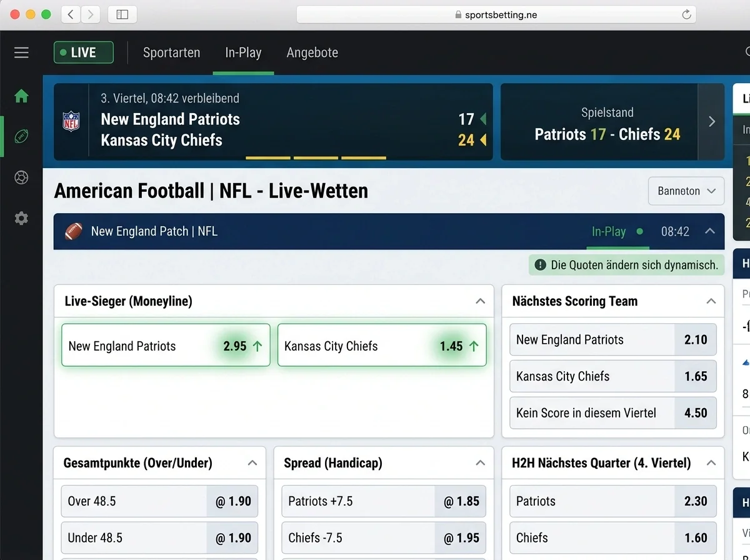
Task: Collapse H2H Nächstes Quarter section
Action: (711, 463)
